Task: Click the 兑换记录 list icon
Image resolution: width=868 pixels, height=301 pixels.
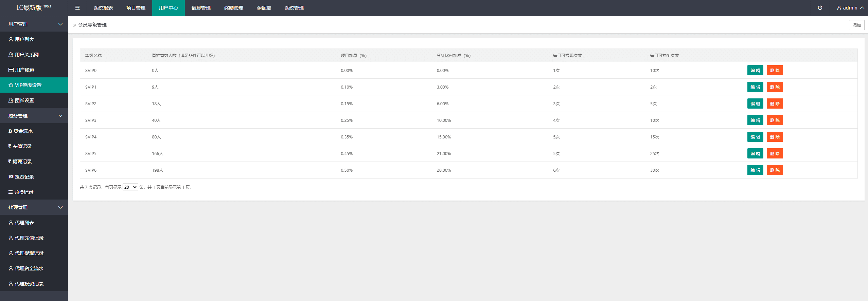Action: 11,192
